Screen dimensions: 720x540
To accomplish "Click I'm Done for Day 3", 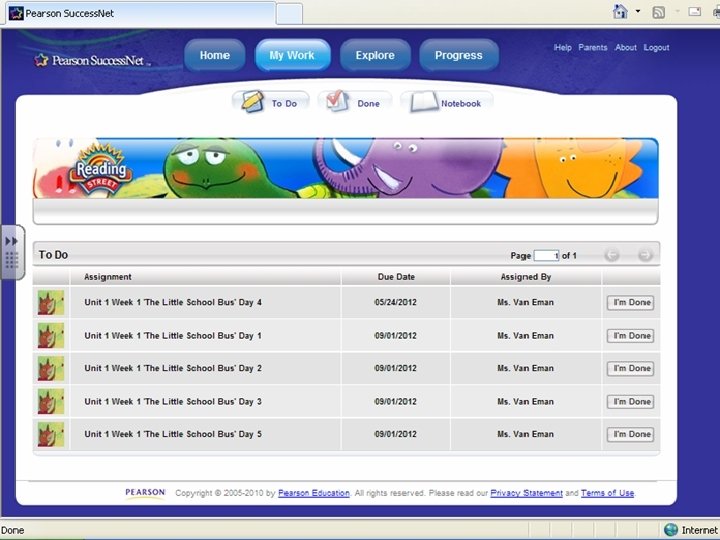I will click(630, 402).
